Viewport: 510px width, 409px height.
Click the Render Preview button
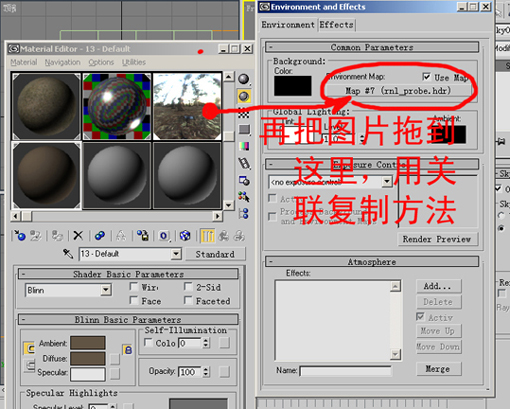[x=437, y=239]
